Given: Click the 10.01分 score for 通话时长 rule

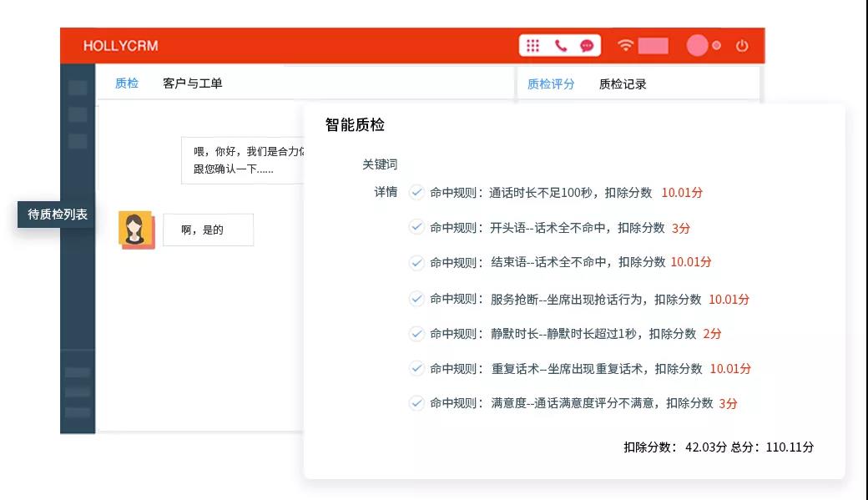Looking at the screenshot, I should [682, 193].
